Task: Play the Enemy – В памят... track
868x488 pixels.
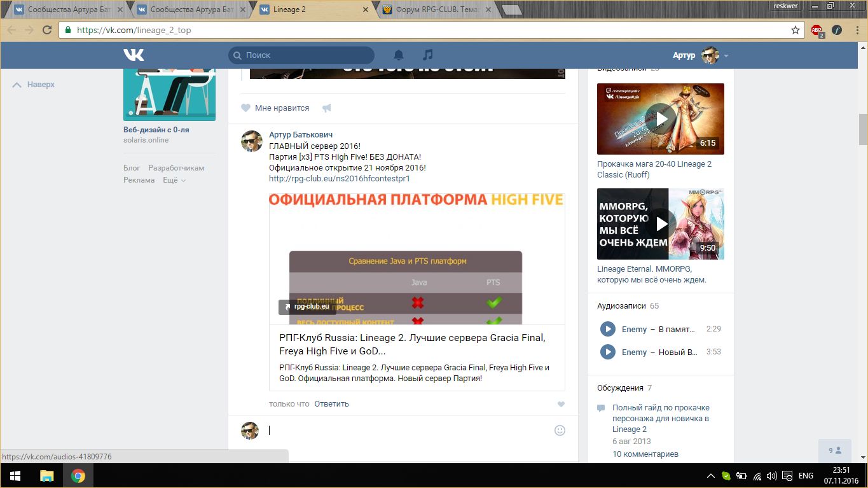Action: (608, 329)
